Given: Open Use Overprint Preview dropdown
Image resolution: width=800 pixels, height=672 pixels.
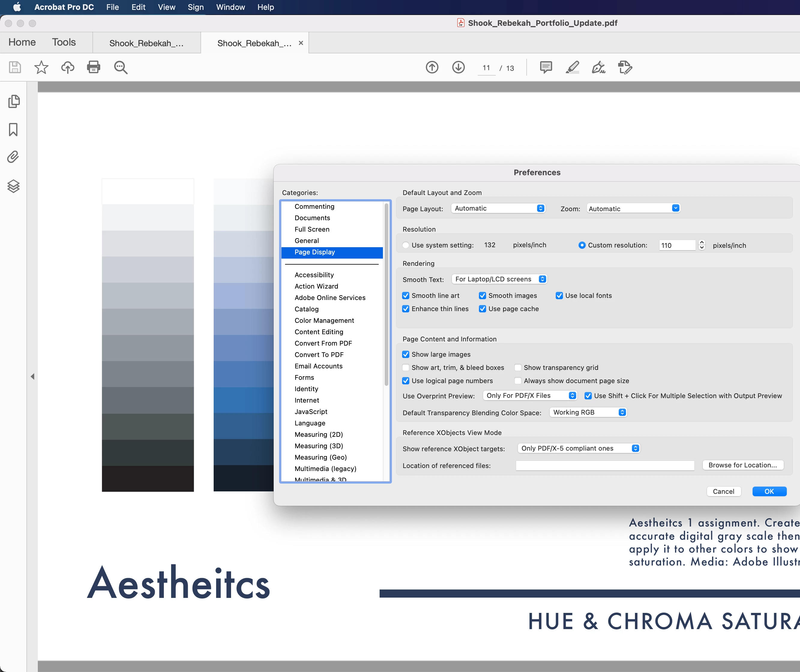Looking at the screenshot, I should pos(529,396).
